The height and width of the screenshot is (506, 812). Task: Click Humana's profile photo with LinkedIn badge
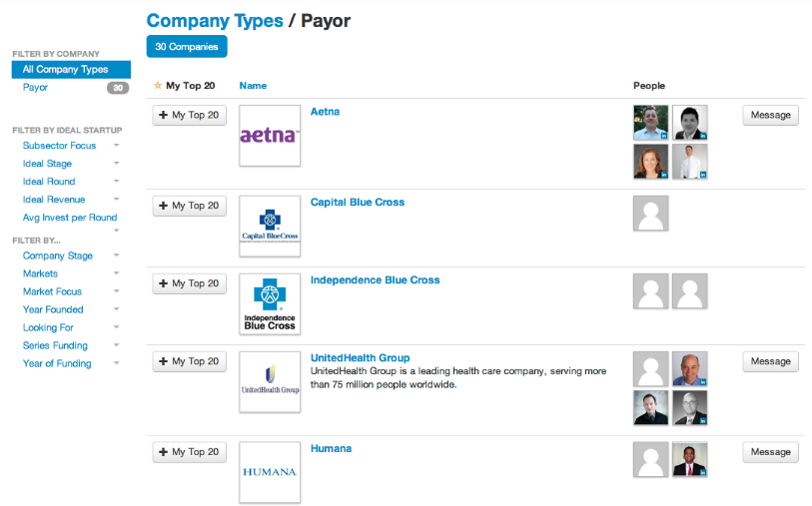pyautogui.click(x=690, y=460)
